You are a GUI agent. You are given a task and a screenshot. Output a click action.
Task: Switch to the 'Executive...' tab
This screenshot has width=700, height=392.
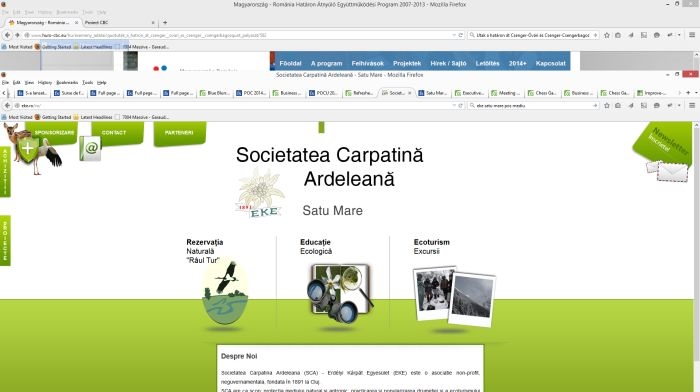[x=469, y=93]
